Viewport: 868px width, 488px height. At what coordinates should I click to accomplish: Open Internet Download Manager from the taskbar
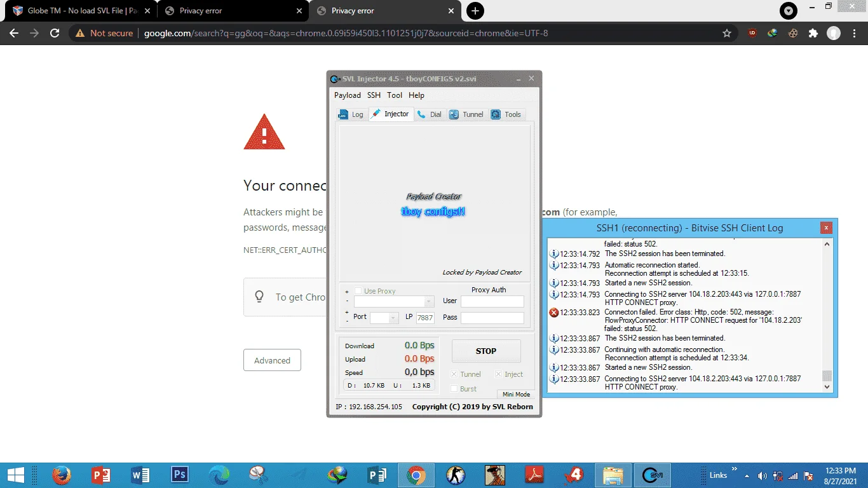337,475
